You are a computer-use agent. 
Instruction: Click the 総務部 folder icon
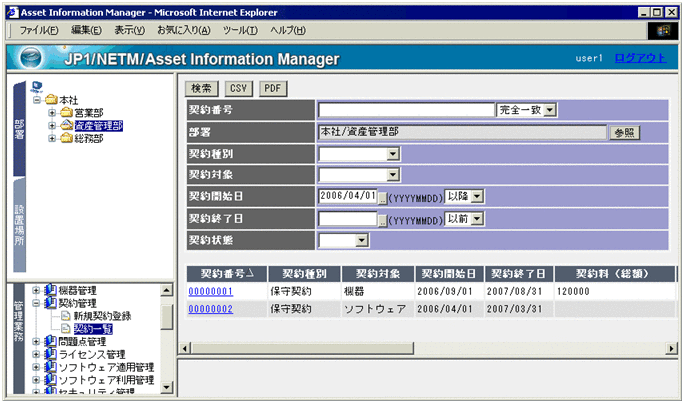[x=66, y=138]
